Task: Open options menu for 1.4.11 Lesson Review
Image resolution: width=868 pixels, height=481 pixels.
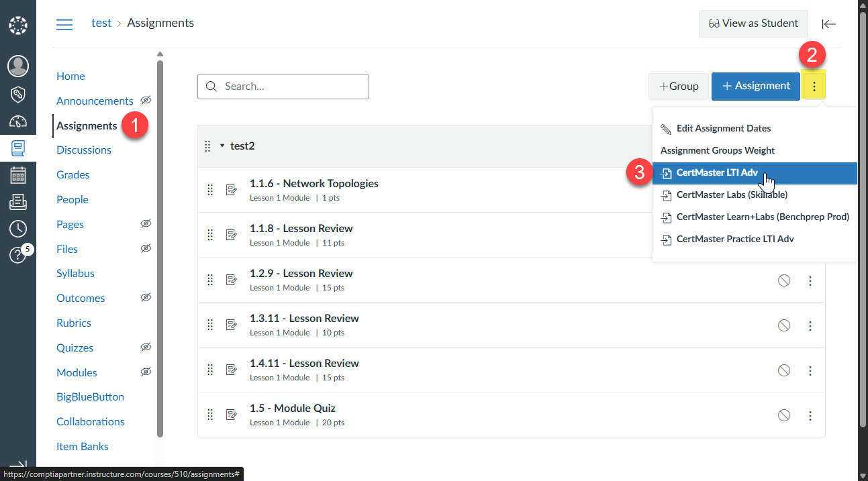Action: tap(810, 370)
